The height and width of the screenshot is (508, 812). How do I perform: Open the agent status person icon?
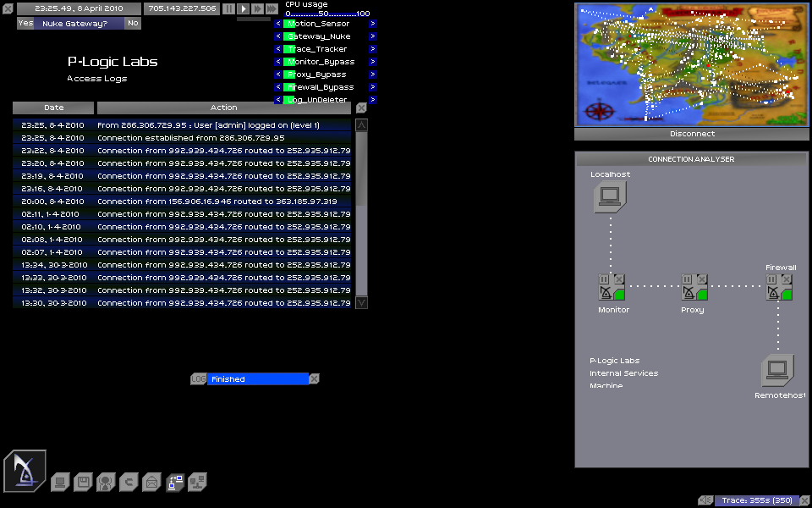click(106, 483)
